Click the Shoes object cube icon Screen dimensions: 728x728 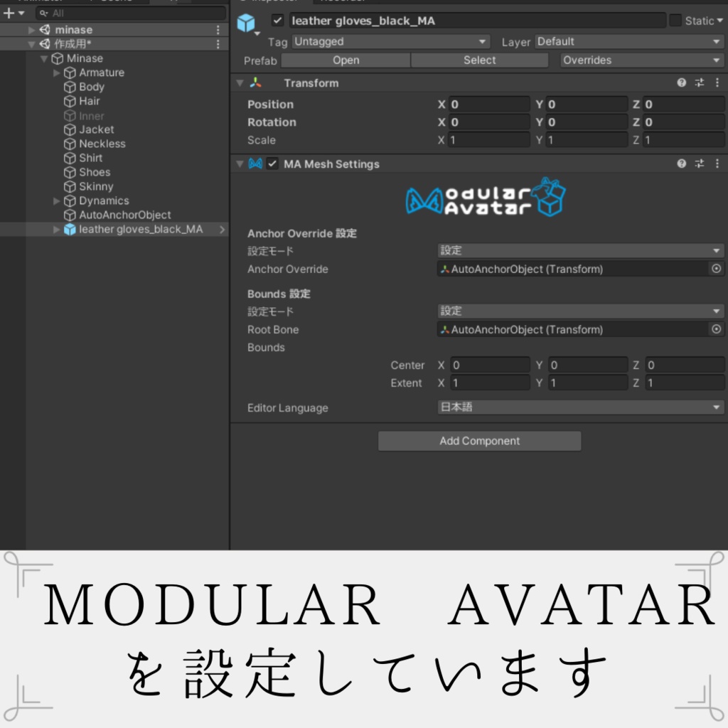click(x=70, y=172)
